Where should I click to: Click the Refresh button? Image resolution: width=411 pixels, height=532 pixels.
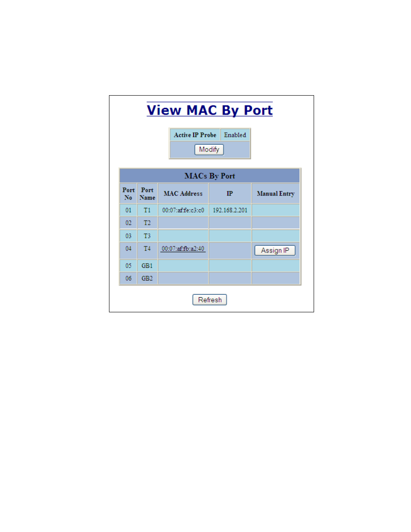(210, 300)
